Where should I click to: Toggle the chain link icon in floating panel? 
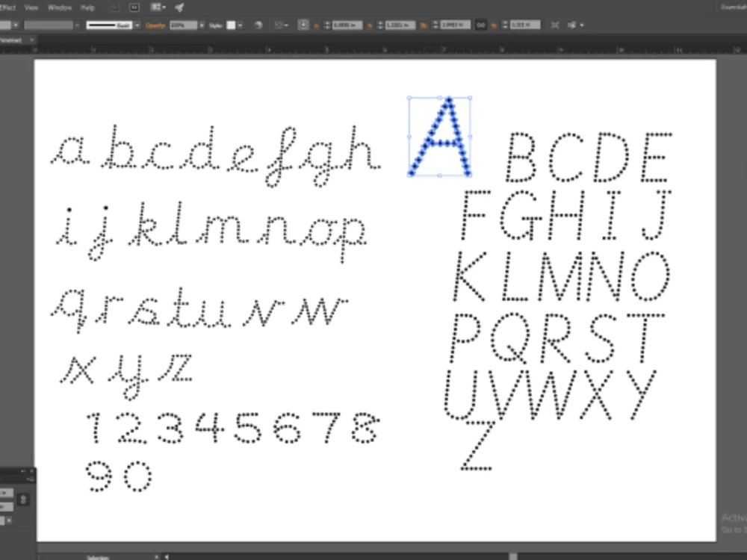click(x=23, y=500)
